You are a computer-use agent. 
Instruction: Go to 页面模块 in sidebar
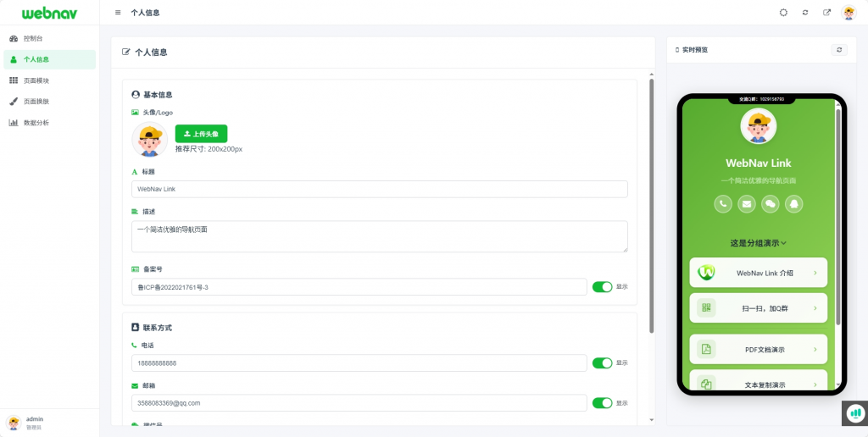click(x=36, y=80)
